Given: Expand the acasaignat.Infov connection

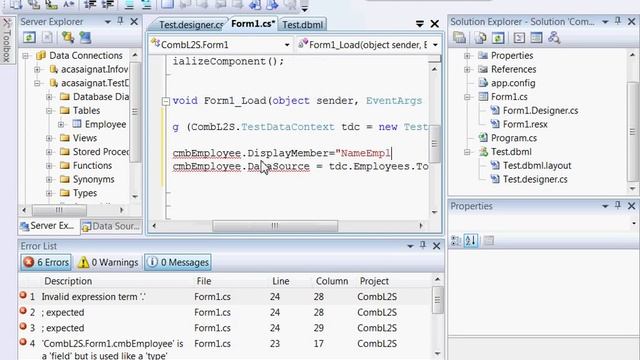Looking at the screenshot, I should point(37,69).
